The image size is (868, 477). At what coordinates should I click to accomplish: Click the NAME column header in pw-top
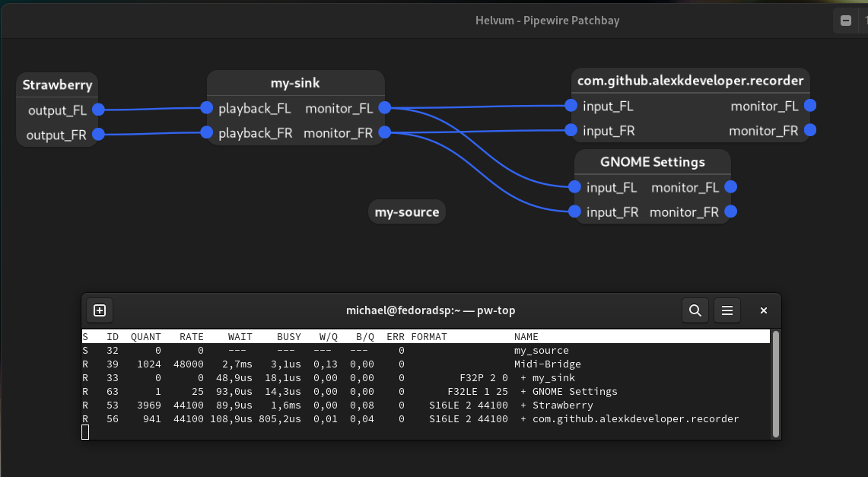526,337
